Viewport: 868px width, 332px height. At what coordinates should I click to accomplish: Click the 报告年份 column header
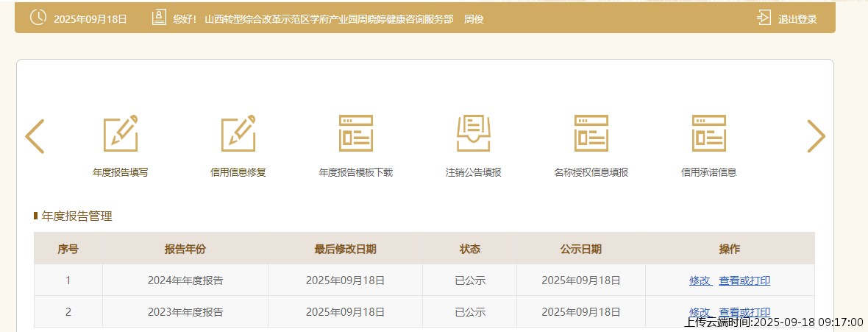pyautogui.click(x=185, y=249)
